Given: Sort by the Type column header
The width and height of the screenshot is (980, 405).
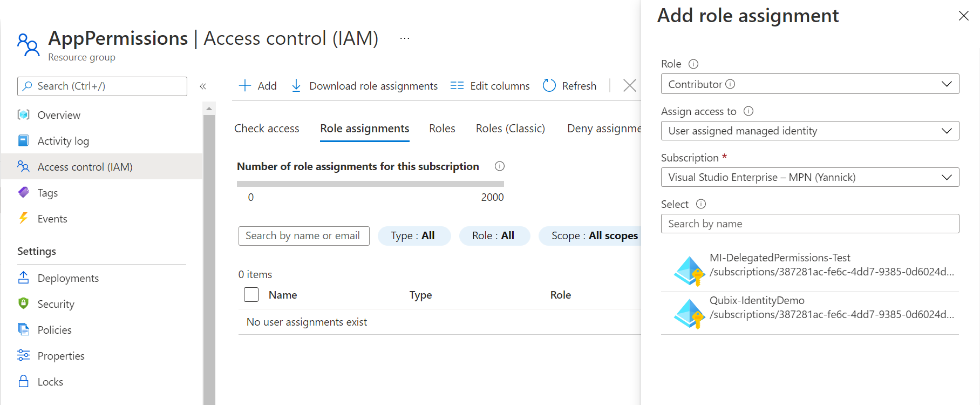Looking at the screenshot, I should [420, 295].
